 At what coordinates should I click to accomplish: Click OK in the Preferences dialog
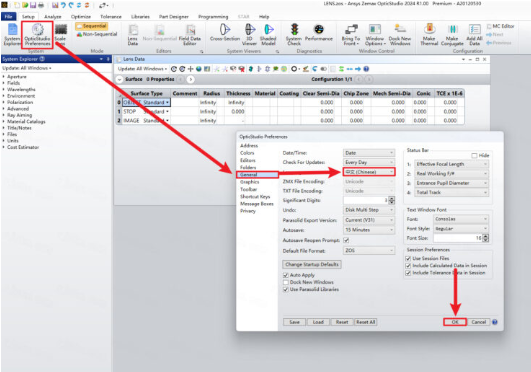point(455,322)
